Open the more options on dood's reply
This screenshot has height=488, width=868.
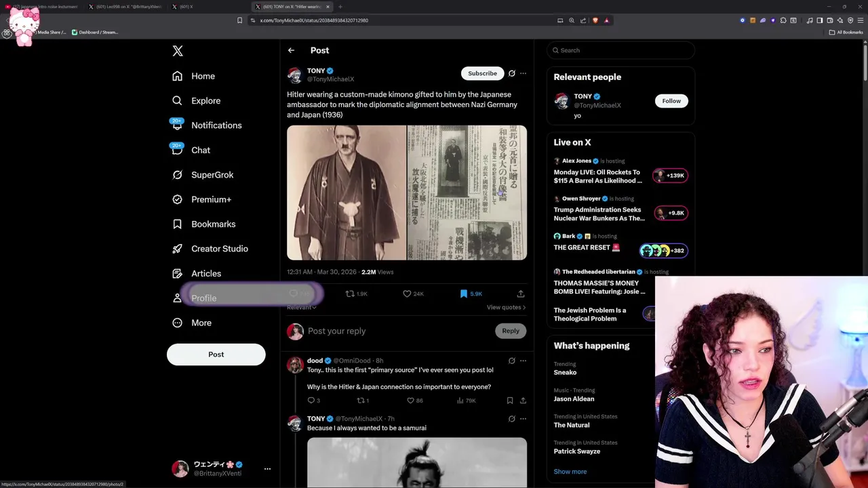point(523,361)
